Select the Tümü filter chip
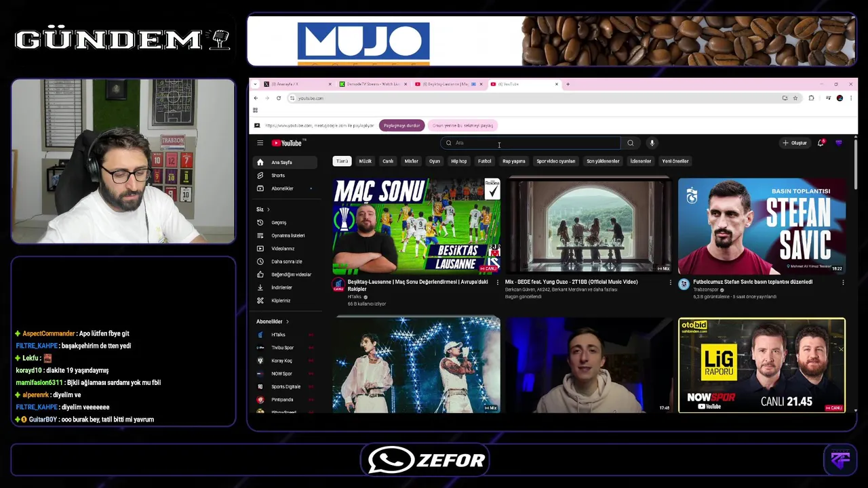The image size is (868, 488). click(x=342, y=161)
